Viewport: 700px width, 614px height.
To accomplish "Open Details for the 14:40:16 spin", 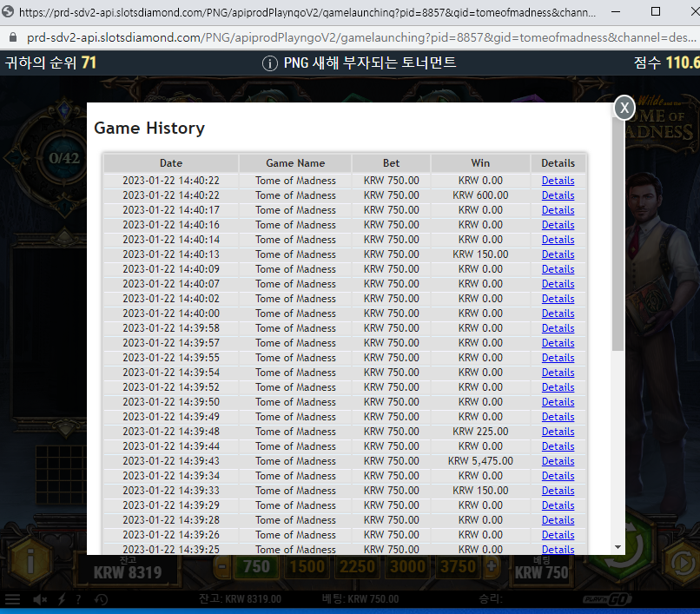I will (x=558, y=225).
